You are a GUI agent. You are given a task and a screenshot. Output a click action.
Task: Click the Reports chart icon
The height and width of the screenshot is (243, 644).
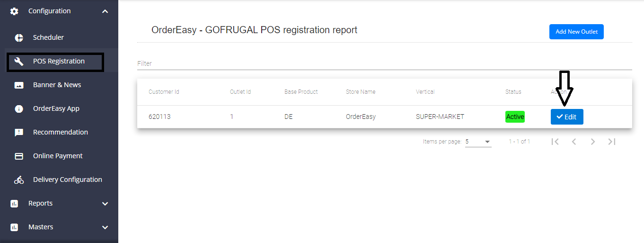click(x=14, y=203)
